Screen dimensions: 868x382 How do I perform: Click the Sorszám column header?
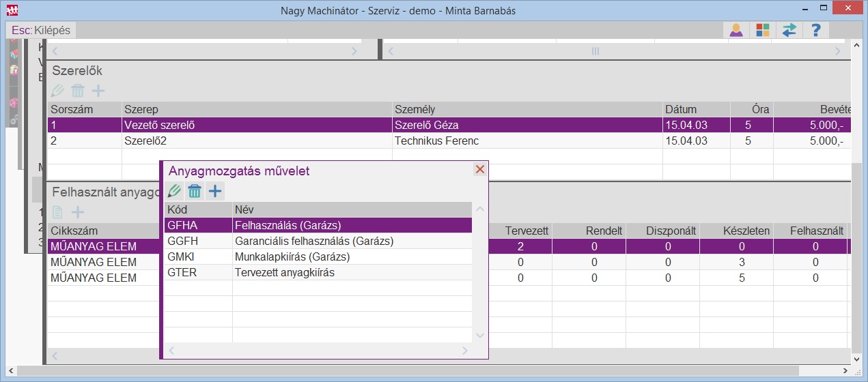click(85, 109)
